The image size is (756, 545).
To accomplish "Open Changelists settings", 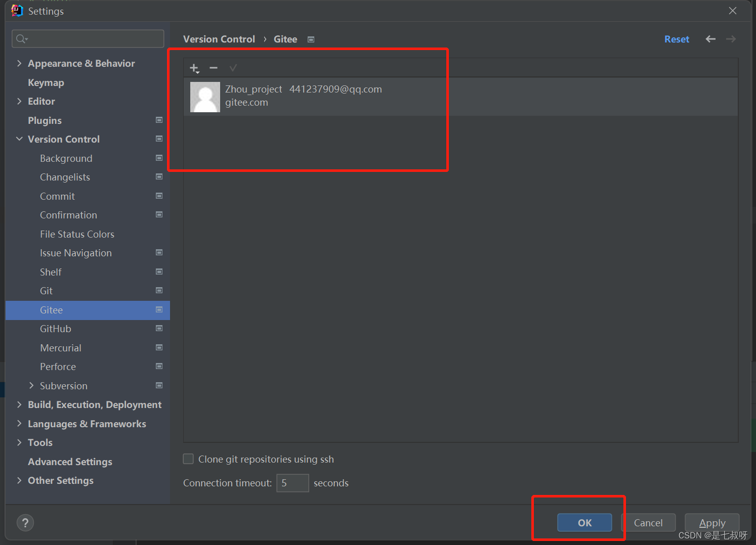I will 65,177.
